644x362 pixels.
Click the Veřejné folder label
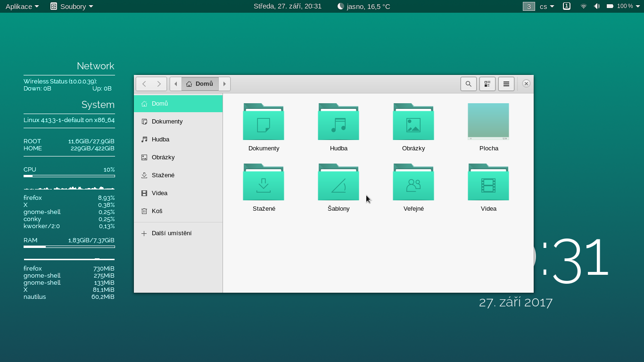[x=413, y=209]
